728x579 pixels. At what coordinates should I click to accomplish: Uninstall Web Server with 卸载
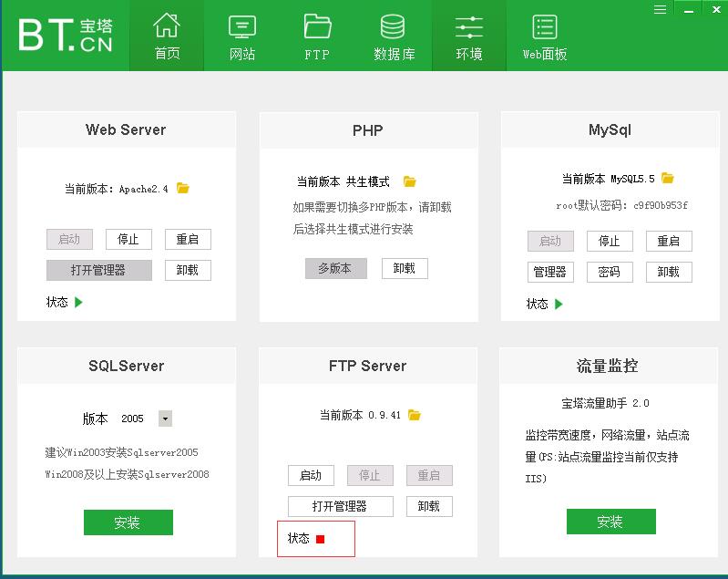[188, 270]
